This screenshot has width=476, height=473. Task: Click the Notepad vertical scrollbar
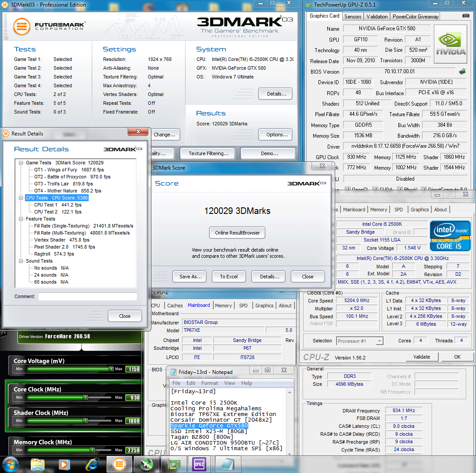(290, 423)
